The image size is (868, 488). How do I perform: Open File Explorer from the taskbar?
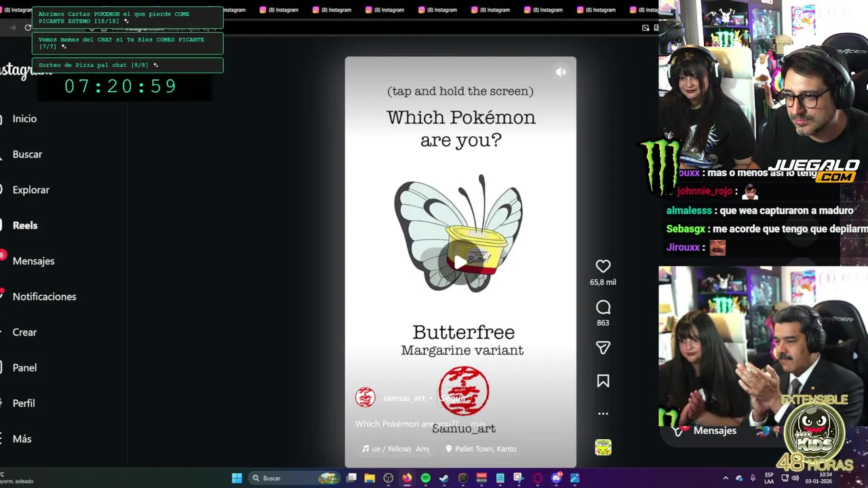point(370,478)
